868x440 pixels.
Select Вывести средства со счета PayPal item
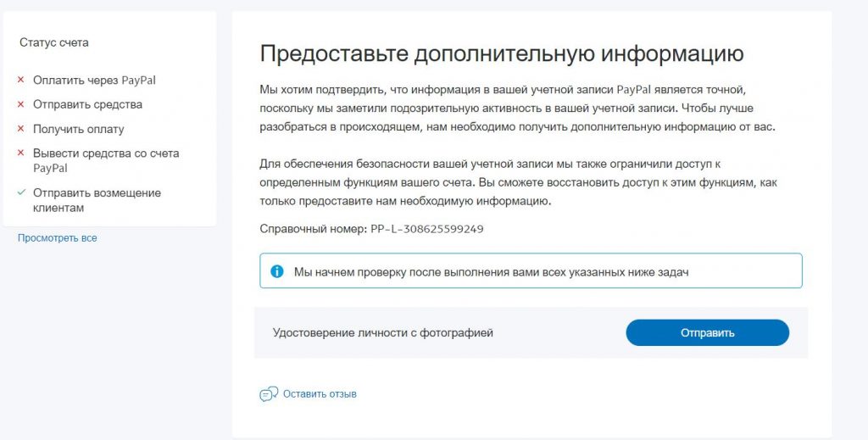[x=106, y=160]
